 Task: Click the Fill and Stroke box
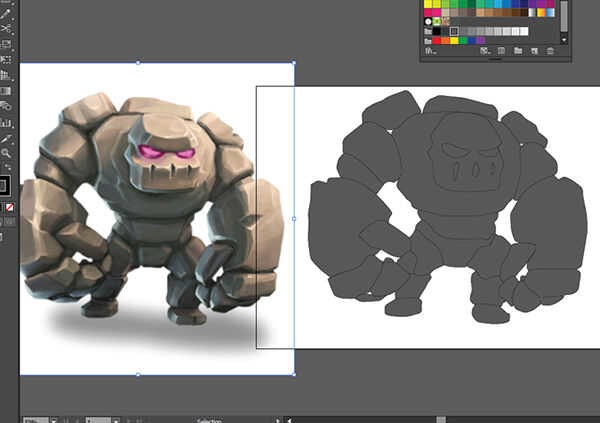point(4,186)
